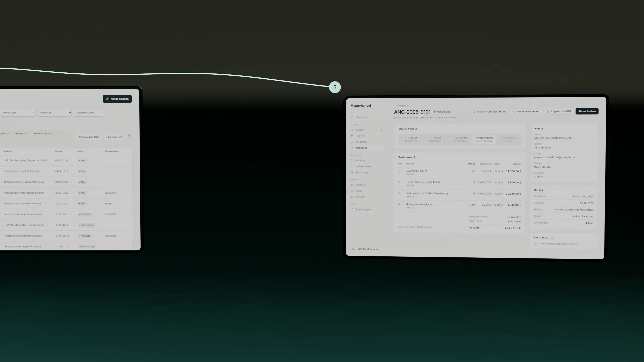Open Lager warehouse icon in sidebar

(x=352, y=191)
